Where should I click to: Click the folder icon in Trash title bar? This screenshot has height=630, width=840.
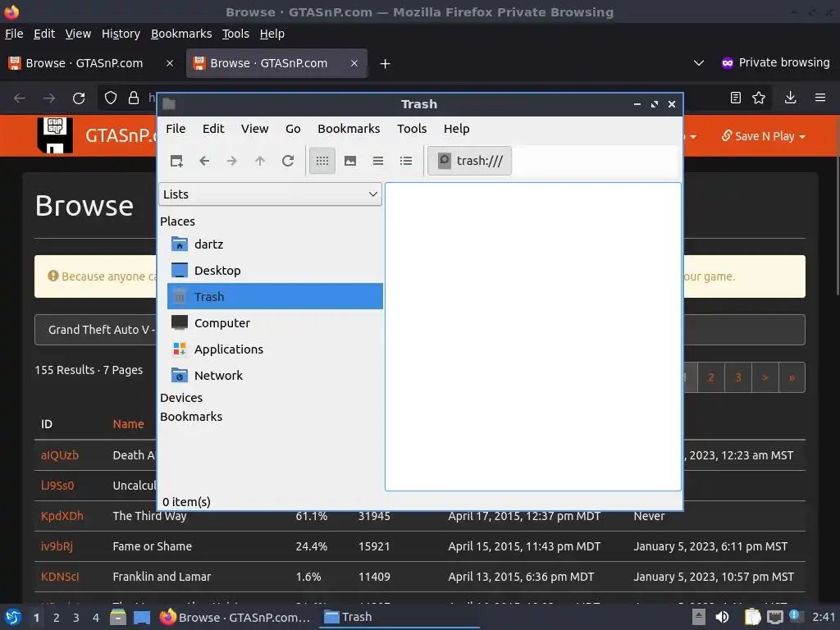(x=169, y=104)
